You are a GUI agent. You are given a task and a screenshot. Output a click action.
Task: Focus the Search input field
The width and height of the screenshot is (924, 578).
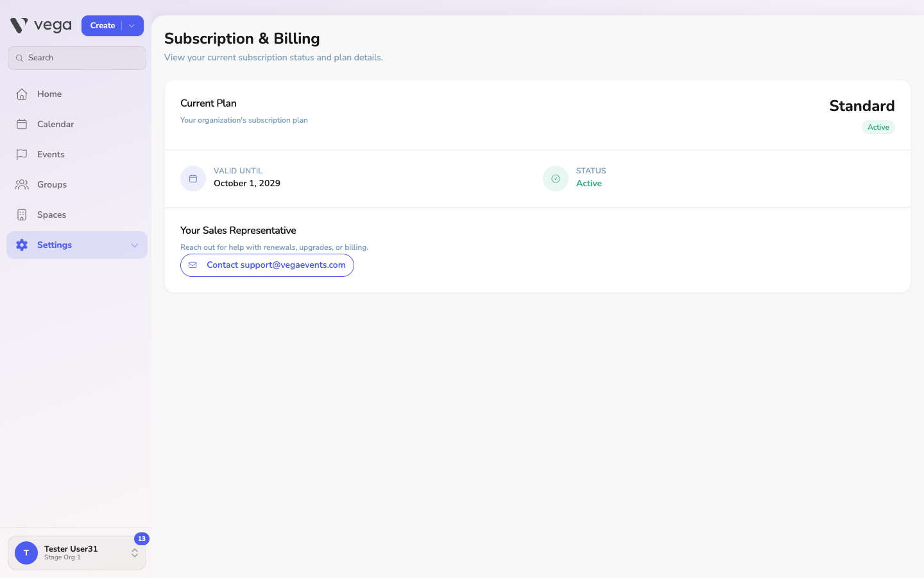[x=77, y=58]
